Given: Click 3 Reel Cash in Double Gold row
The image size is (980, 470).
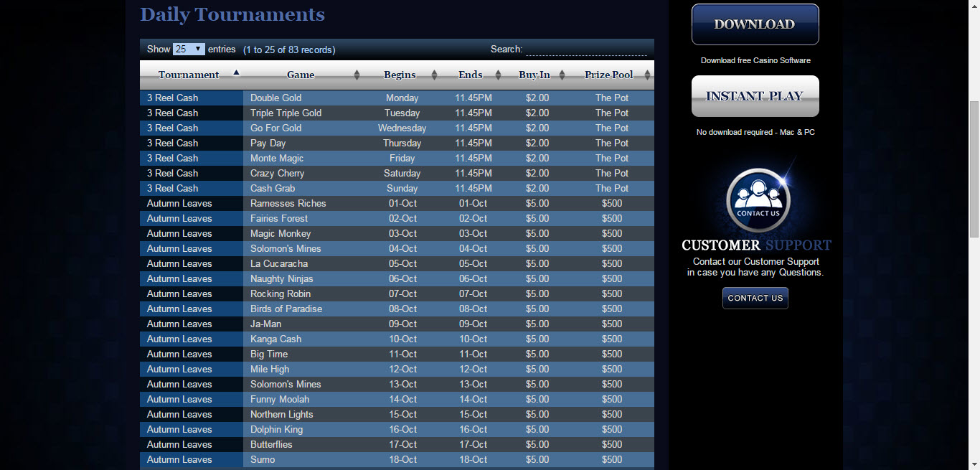Looking at the screenshot, I should point(192,98).
